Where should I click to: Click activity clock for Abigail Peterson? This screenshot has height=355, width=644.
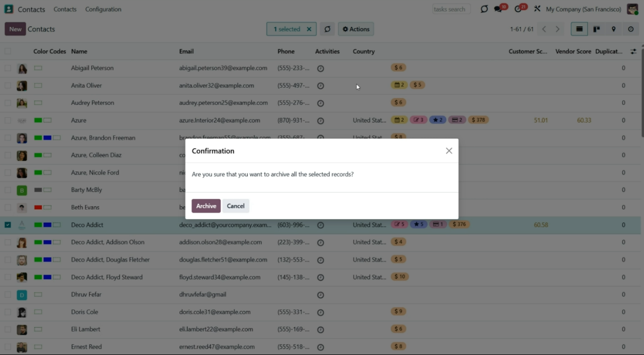320,68
